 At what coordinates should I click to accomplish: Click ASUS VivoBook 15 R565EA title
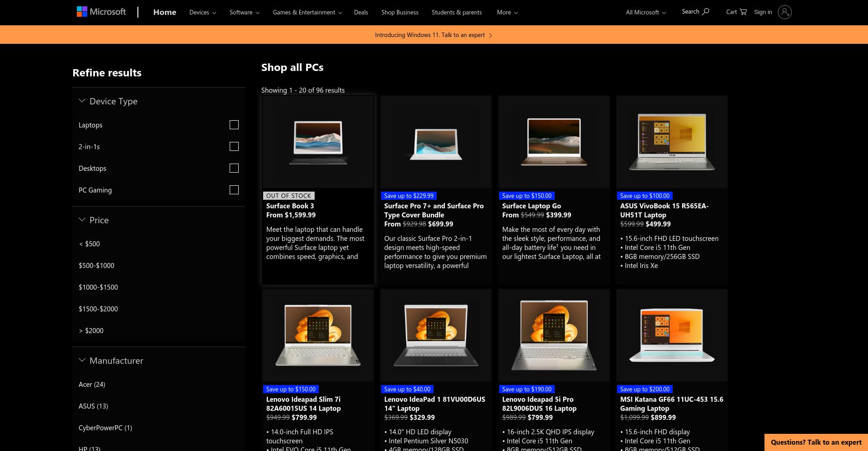pyautogui.click(x=664, y=211)
